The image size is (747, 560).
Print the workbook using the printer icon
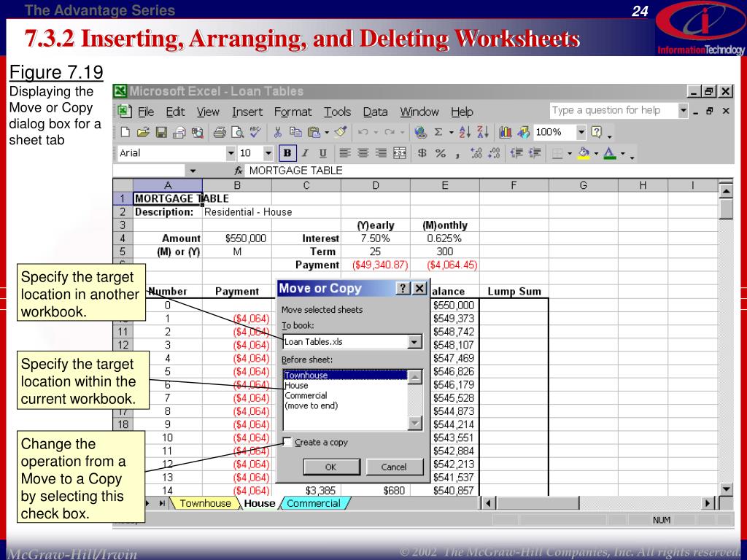click(x=219, y=133)
